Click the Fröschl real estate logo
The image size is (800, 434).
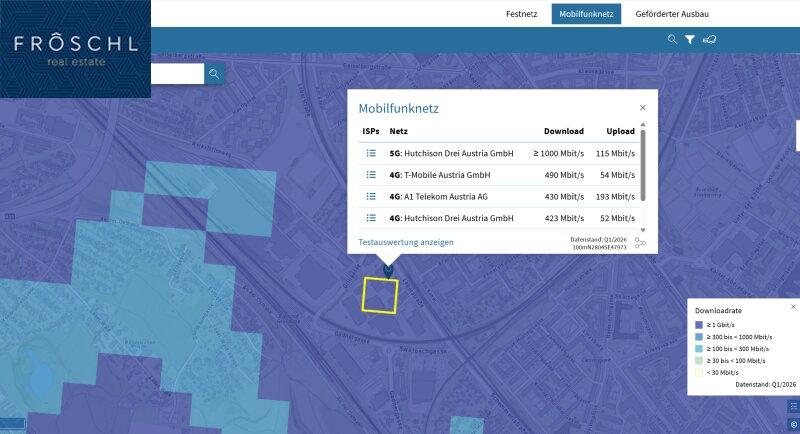(x=76, y=49)
